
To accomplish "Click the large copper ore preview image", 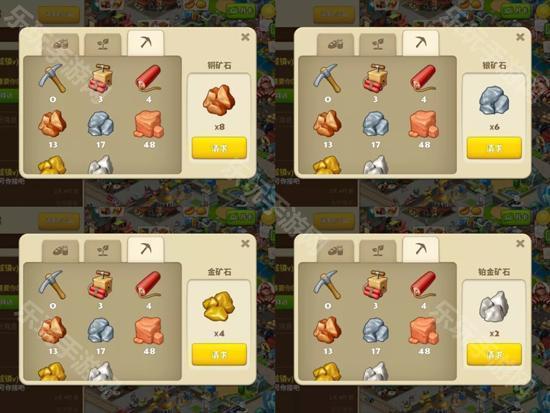I will (x=219, y=100).
